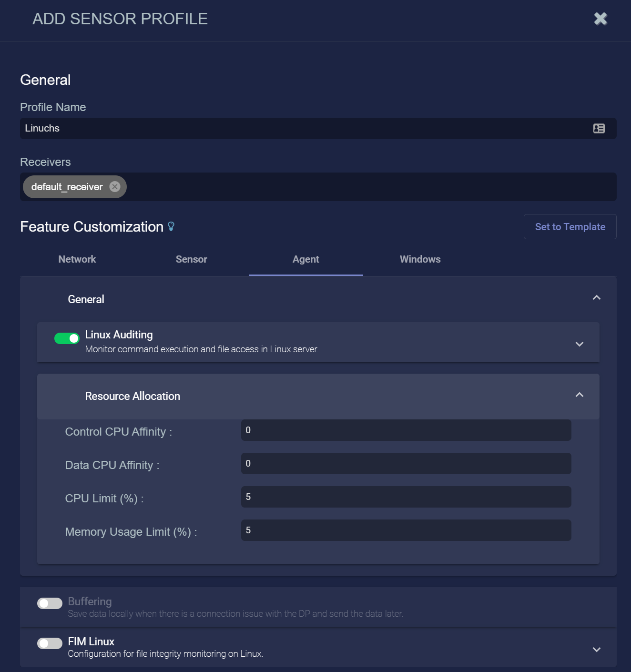
Task: Click the contact card icon in Profile Name
Action: (x=599, y=129)
